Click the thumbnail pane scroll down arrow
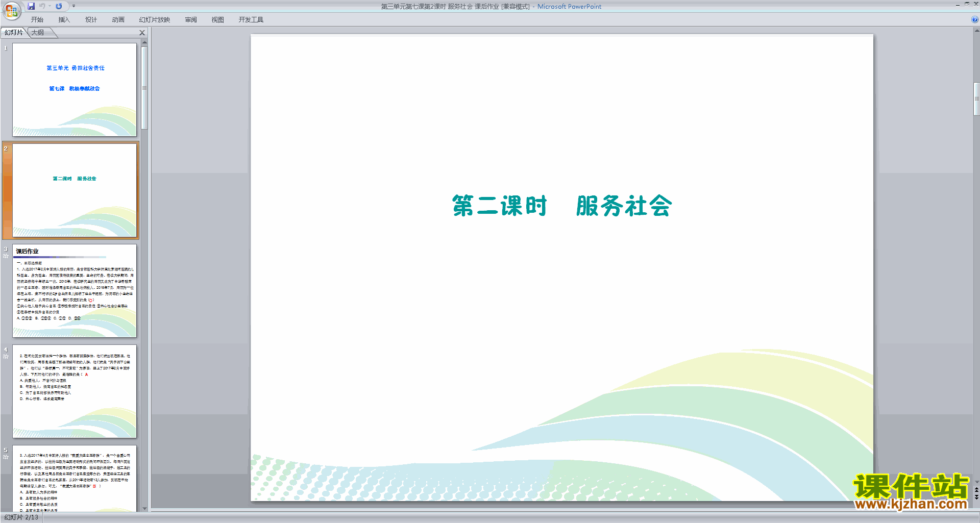Image resolution: width=980 pixels, height=523 pixels. coord(144,508)
